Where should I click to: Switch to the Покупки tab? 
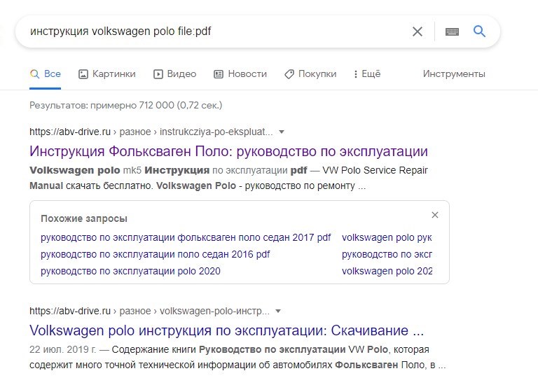310,73
